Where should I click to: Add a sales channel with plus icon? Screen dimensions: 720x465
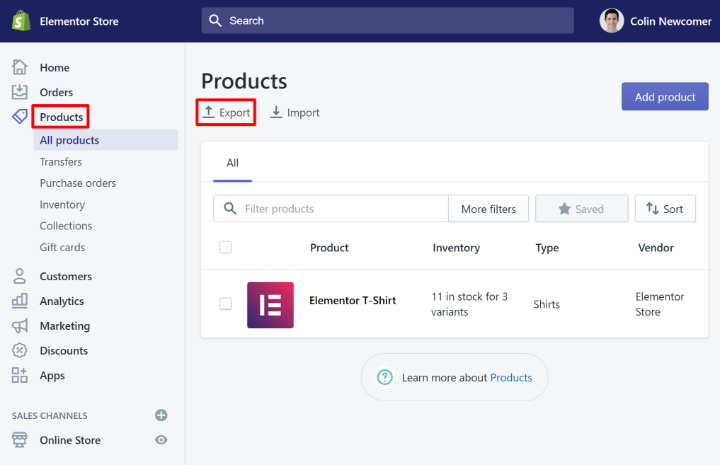pyautogui.click(x=161, y=415)
